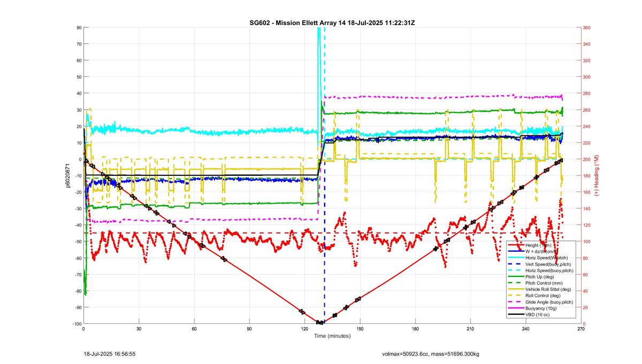This screenshot has height=364, width=642.
Task: Click the x-axis tick label '120'
Action: tap(304, 329)
